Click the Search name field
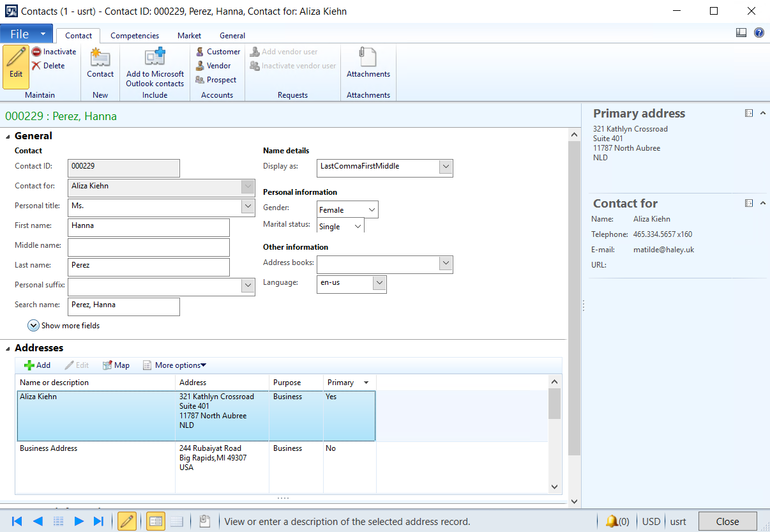The width and height of the screenshot is (770, 532). [x=123, y=307]
